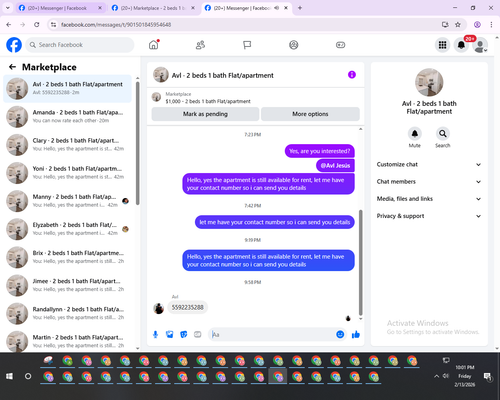Choose a GIF icon in composer
Screen dimensions: 500x400
pos(198,334)
